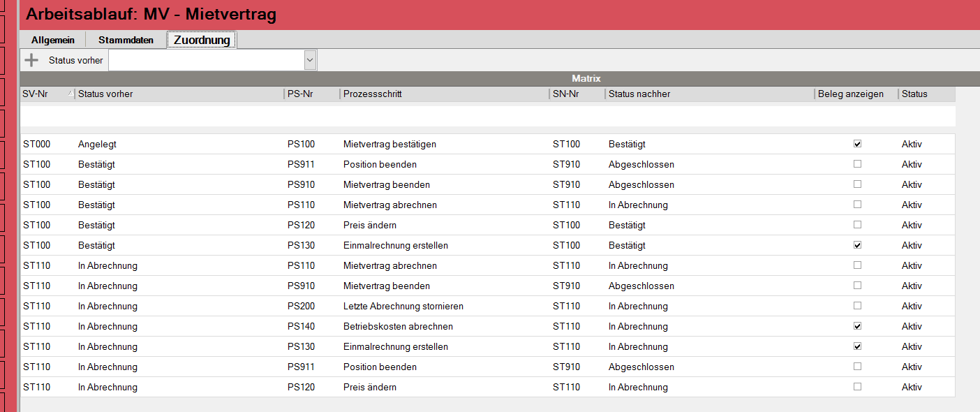Uncheck Beleg anzeigen for Betriebskosten abrechnen
This screenshot has height=412, width=980.
point(857,326)
